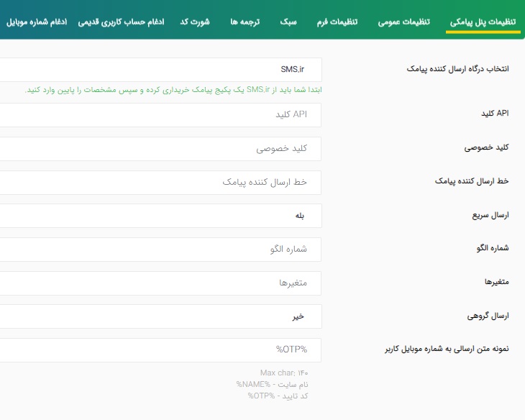Open the ارسال سریع dropdown set to بله
The image size is (525, 420).
tap(160, 216)
